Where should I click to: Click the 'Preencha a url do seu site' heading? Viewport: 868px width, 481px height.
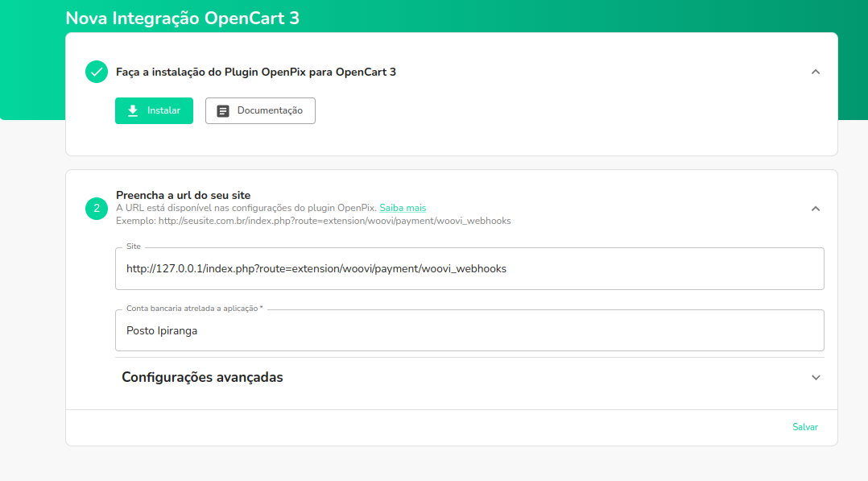[x=183, y=195]
